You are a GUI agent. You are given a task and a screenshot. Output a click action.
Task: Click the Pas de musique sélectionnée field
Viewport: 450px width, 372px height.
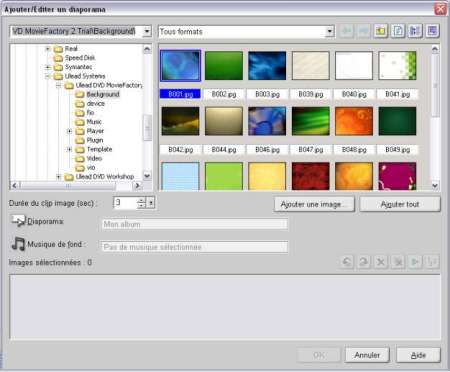pos(194,247)
